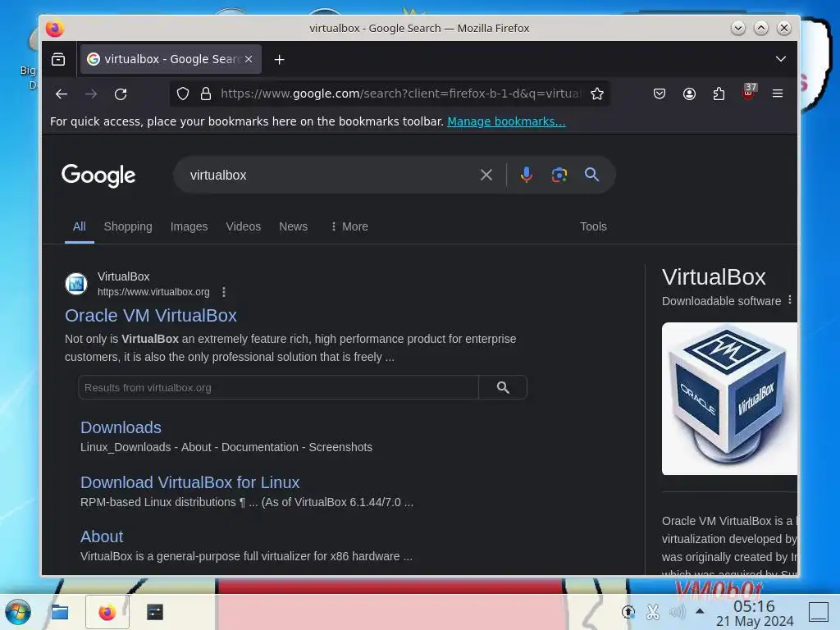Open the Tools search options
This screenshot has width=840, height=630.
[593, 226]
